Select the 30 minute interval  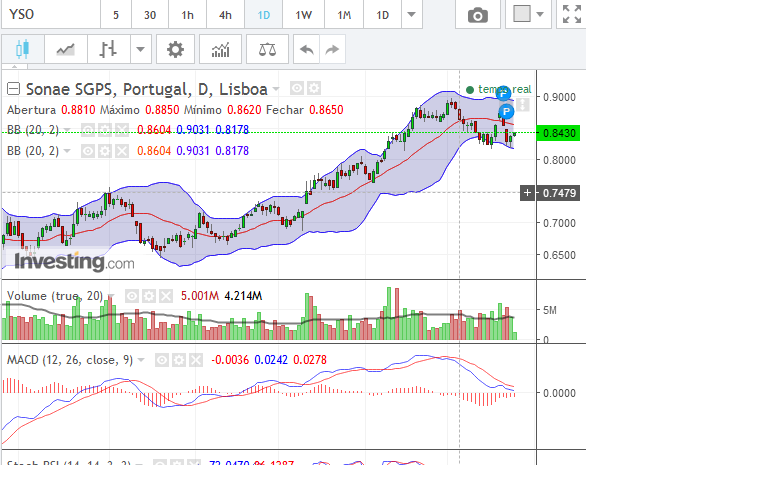(150, 15)
